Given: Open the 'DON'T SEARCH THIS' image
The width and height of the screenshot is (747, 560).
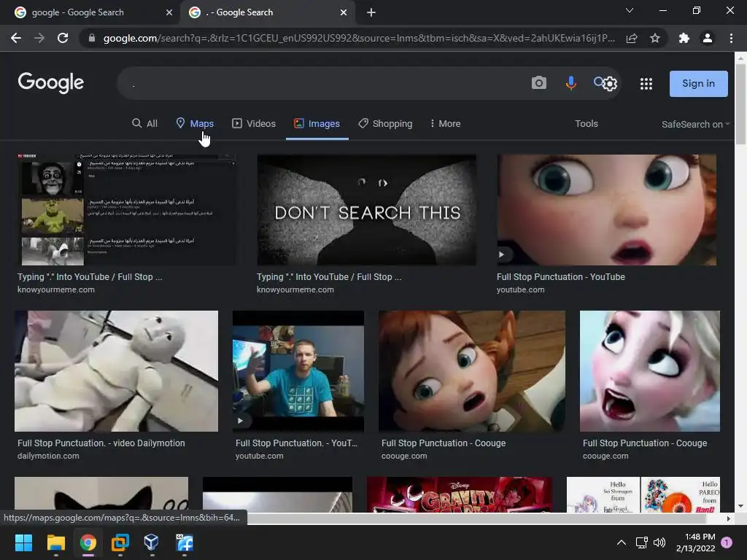Looking at the screenshot, I should 366,209.
